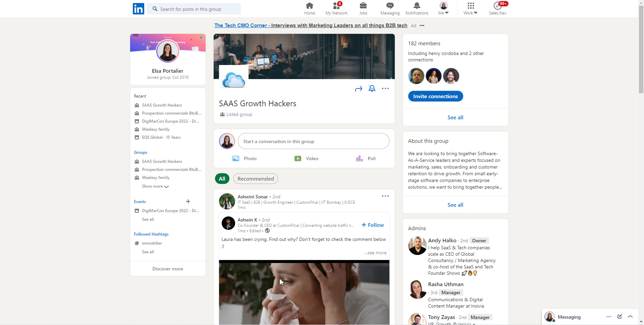
Task: Open the Notifications bell in top nav
Action: pyautogui.click(x=417, y=9)
